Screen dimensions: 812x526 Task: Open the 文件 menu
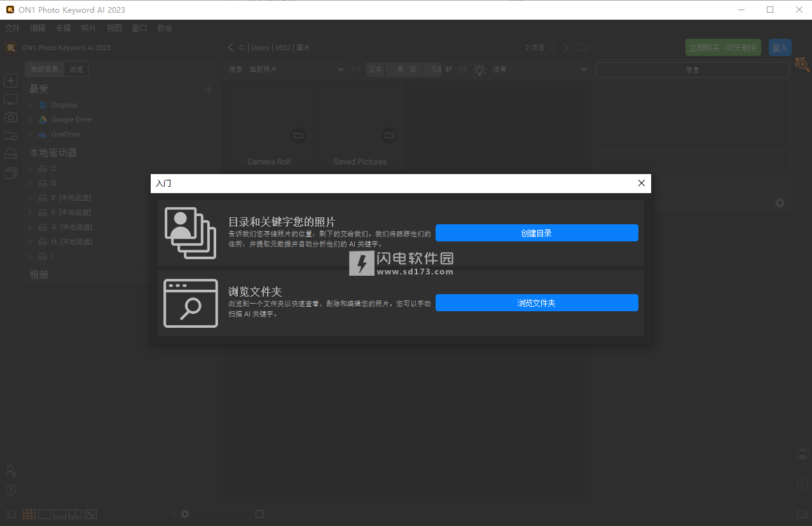pyautogui.click(x=13, y=28)
